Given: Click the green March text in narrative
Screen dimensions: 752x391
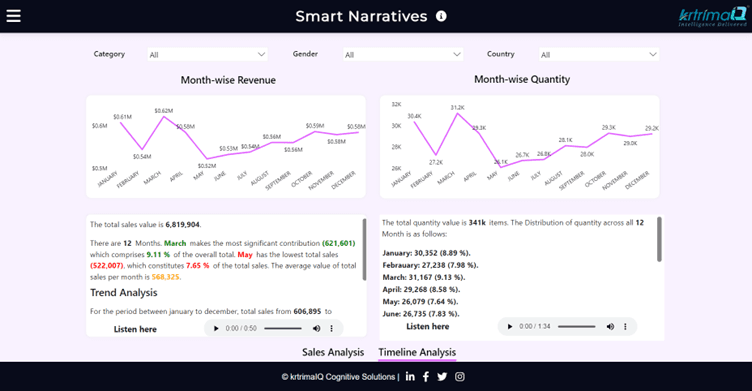Looking at the screenshot, I should pyautogui.click(x=175, y=243).
